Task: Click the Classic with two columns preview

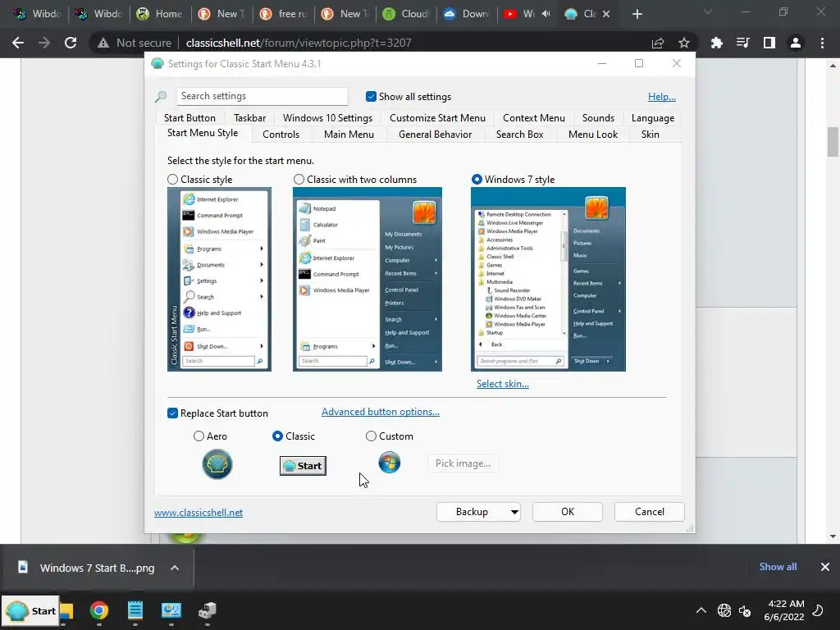Action: (367, 279)
